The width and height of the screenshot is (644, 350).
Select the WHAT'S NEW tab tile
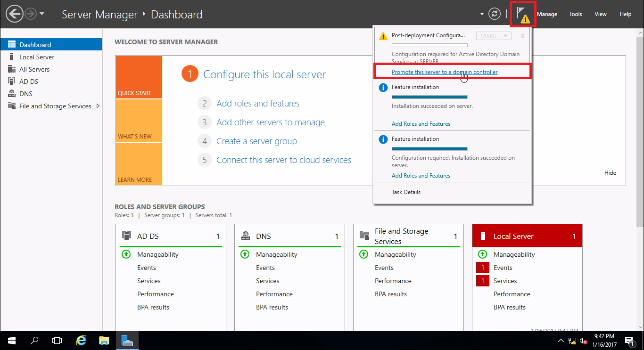(x=139, y=121)
